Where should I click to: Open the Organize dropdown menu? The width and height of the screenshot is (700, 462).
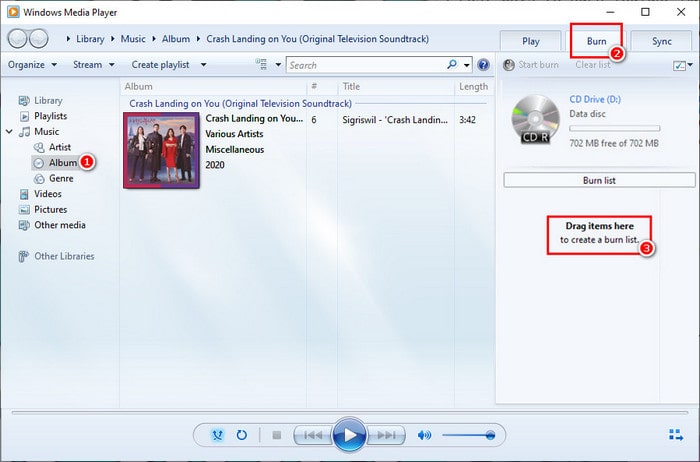pyautogui.click(x=32, y=65)
